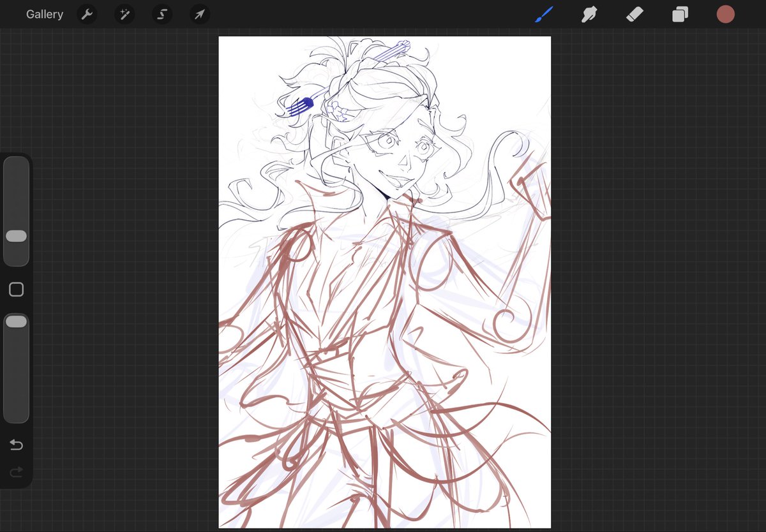Screen dimensions: 766x532
Task: Redo the last action
Action: click(17, 471)
